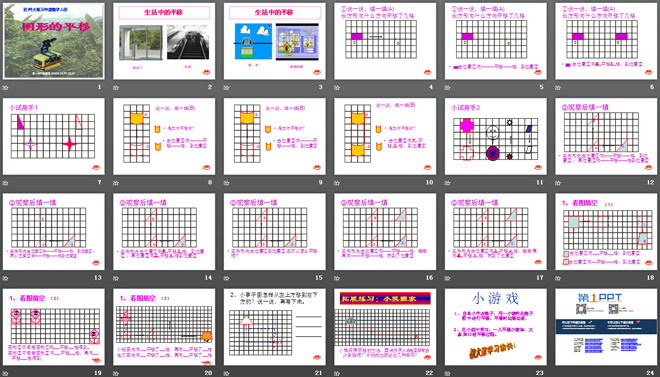Image resolution: width=660 pixels, height=377 pixels.
Task: Click the animation star icon under slide 5
Action: click(447, 88)
